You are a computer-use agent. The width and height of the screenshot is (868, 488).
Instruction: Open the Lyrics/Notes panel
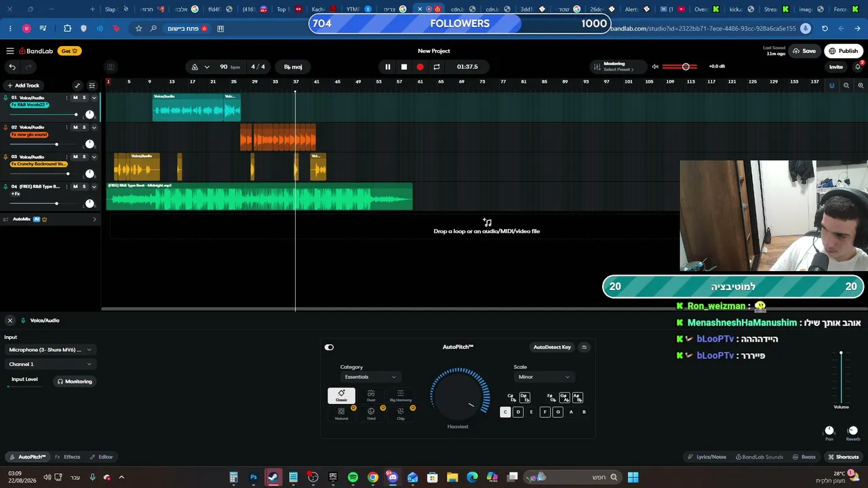(x=707, y=457)
